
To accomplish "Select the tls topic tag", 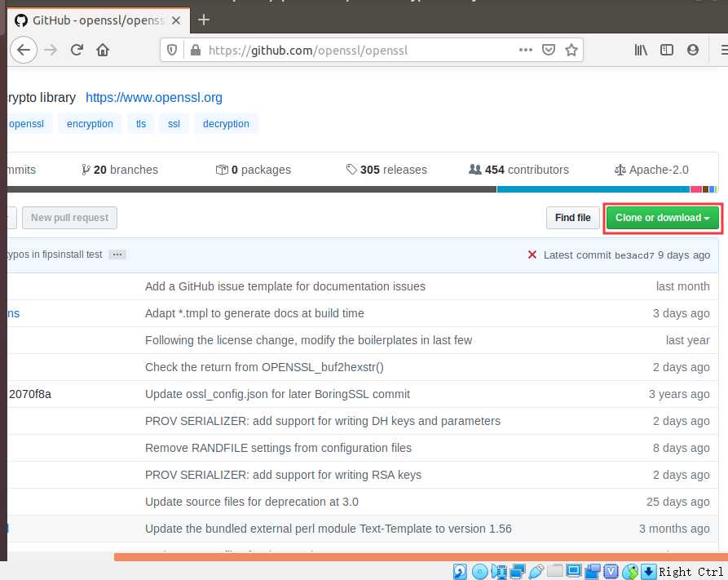I will coord(141,124).
